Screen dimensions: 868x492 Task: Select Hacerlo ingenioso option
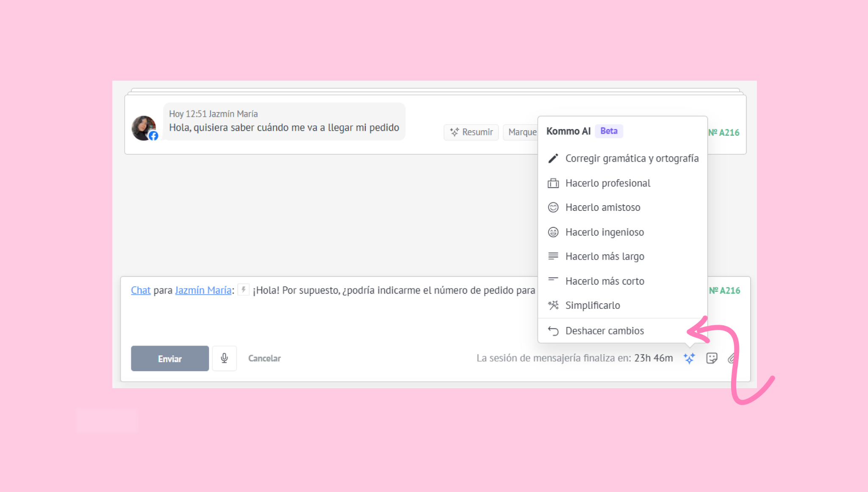coord(623,232)
